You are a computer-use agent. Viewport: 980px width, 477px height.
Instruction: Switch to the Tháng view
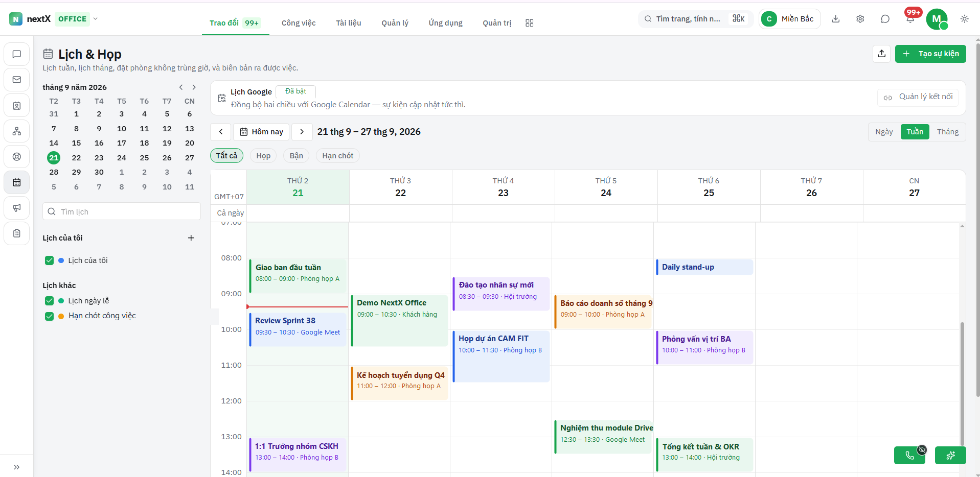[x=948, y=132]
